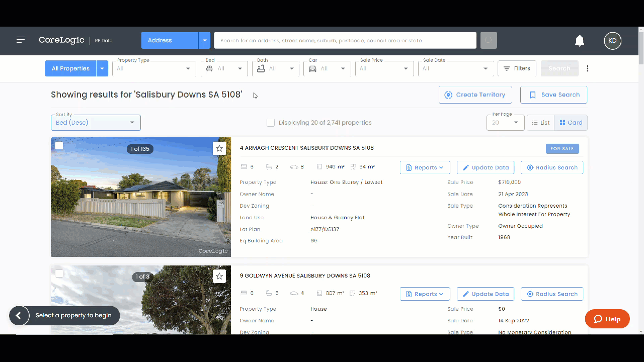
Task: Click the All Properties button
Action: pos(70,68)
